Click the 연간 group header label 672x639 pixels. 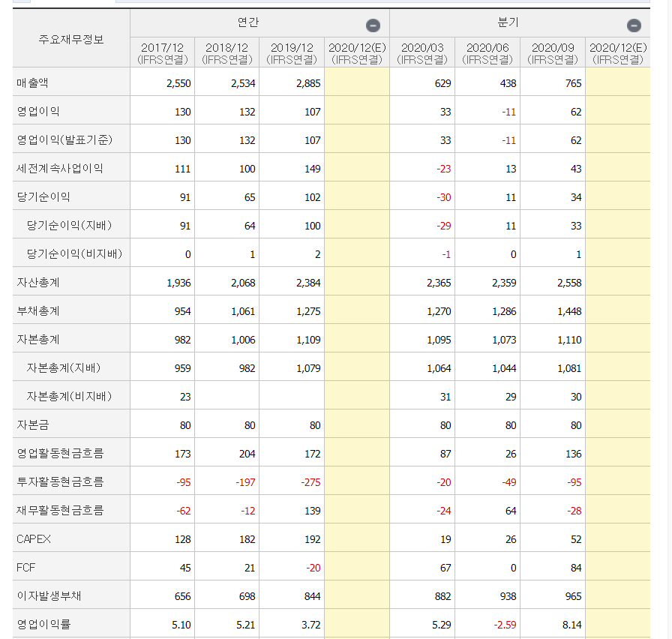(248, 22)
